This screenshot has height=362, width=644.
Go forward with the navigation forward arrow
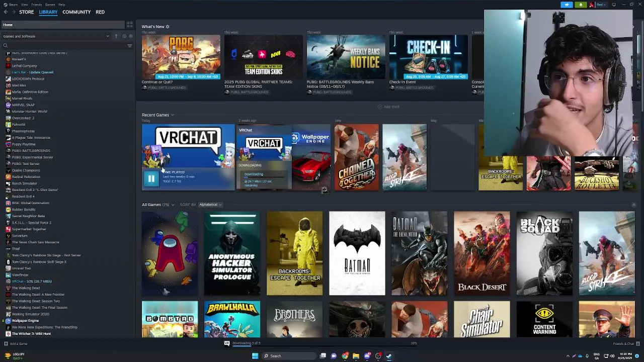pos(14,12)
